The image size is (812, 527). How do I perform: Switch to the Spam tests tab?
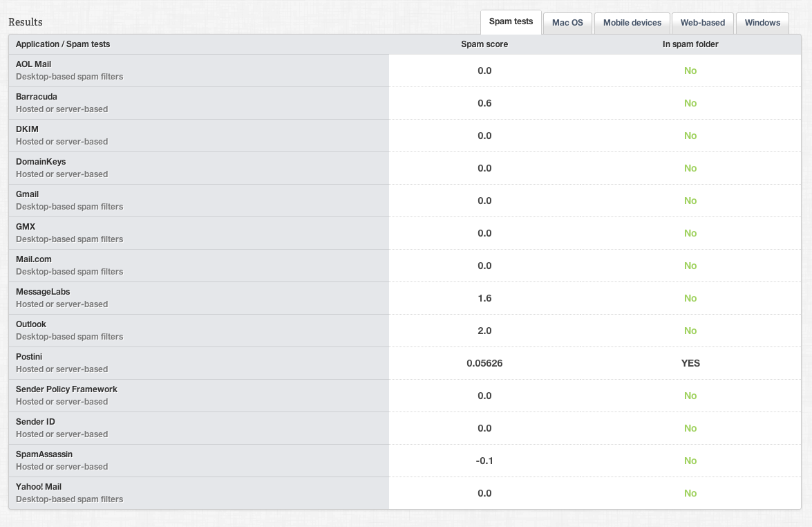click(511, 21)
